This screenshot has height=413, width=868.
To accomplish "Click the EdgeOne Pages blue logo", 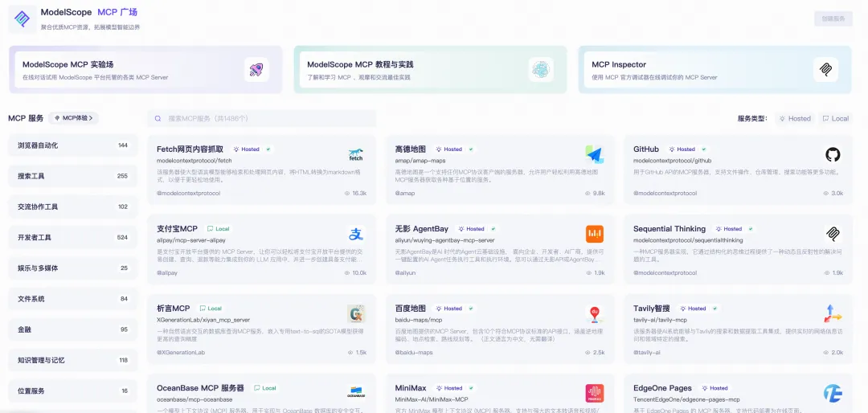I will [x=833, y=394].
